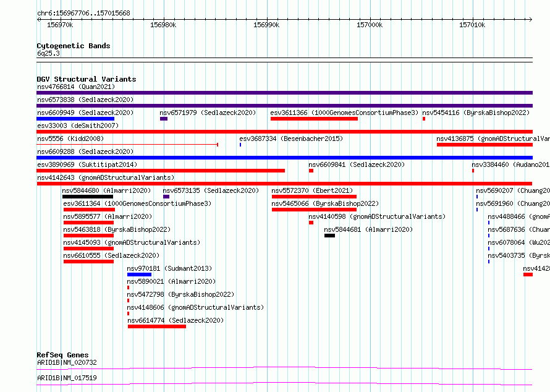Image resolution: width=550 pixels, height=392 pixels.
Task: Click the 157000k ruler tick label
Action: [370, 25]
